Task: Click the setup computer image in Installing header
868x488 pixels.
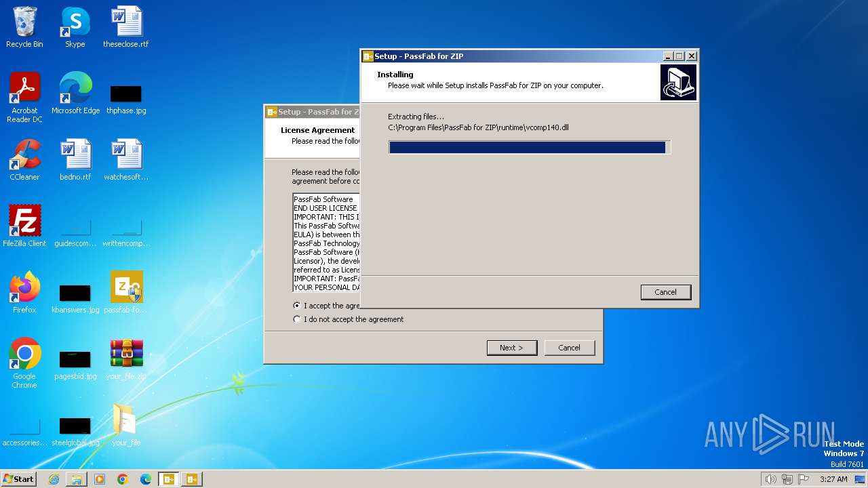Action: tap(678, 82)
